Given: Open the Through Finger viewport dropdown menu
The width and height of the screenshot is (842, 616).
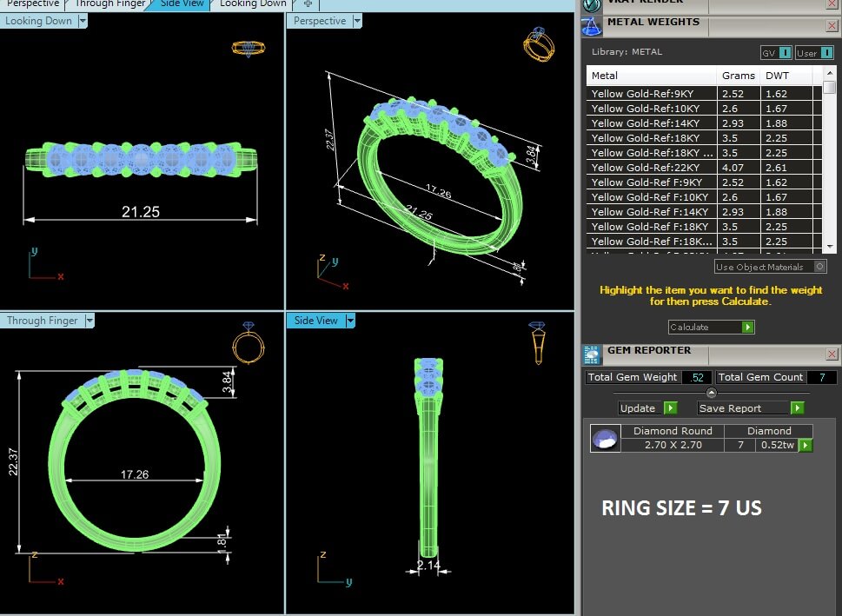Looking at the screenshot, I should click(x=89, y=321).
